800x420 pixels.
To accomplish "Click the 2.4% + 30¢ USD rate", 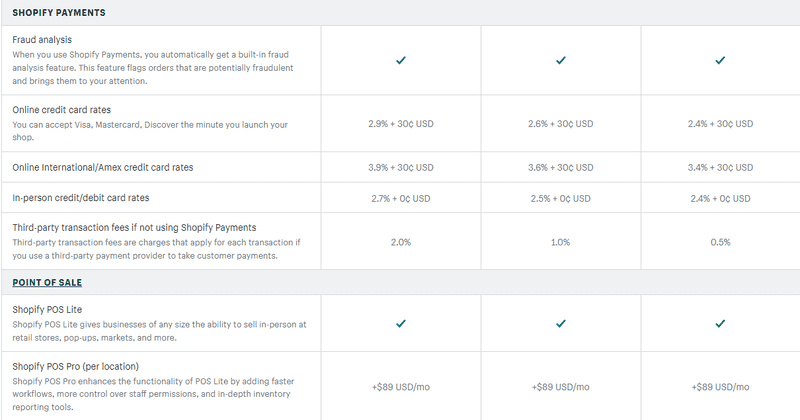I will [x=720, y=123].
